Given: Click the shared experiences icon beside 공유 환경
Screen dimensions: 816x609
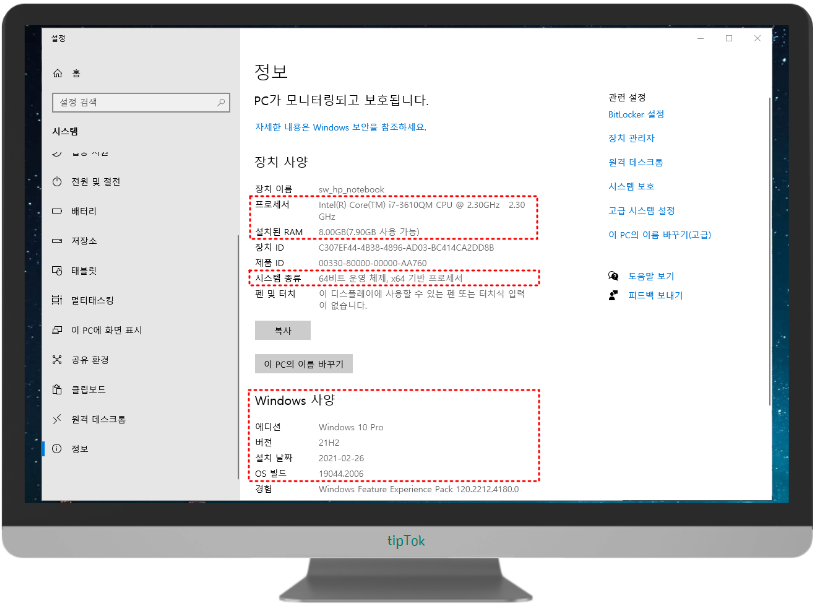Looking at the screenshot, I should coord(57,360).
